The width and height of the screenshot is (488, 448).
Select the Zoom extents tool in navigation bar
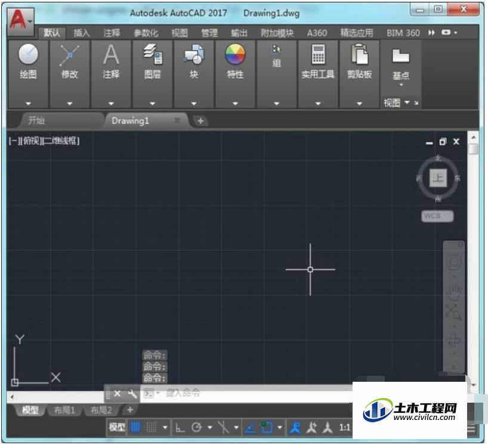tap(454, 312)
